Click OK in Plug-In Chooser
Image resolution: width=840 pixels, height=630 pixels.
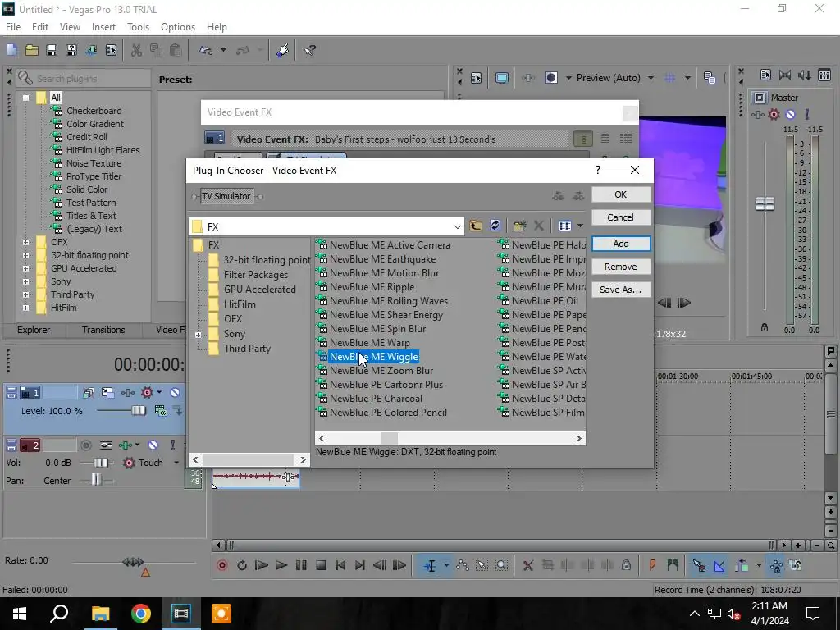click(x=621, y=194)
